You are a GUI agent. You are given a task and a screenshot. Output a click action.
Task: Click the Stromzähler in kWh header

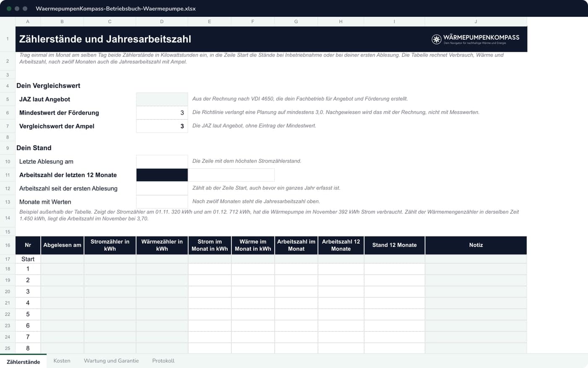click(x=110, y=245)
